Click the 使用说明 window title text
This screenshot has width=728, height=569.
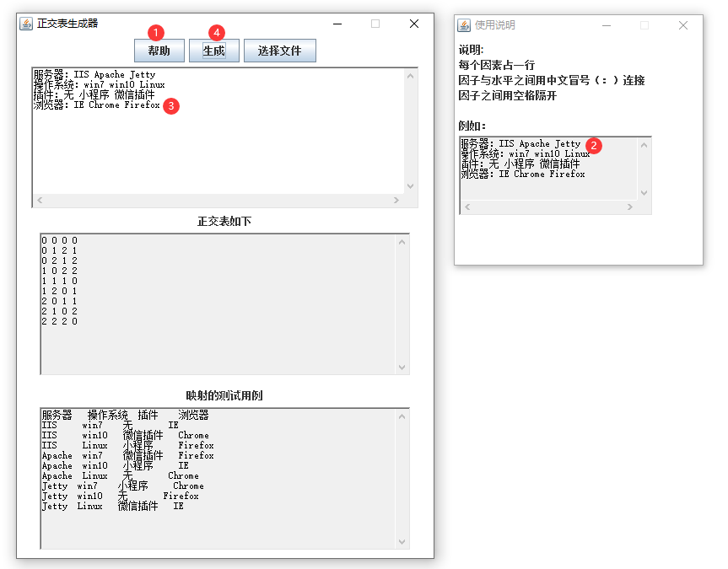(x=494, y=25)
